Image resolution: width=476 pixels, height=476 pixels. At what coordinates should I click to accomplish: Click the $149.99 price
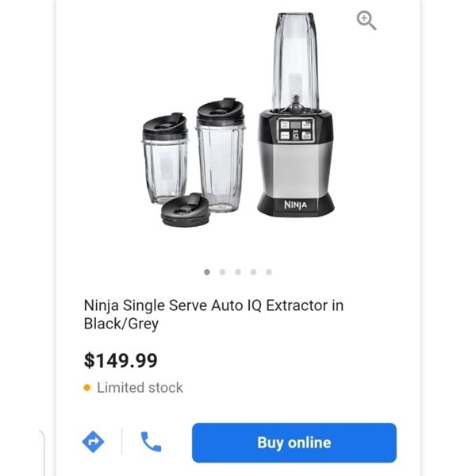point(121,360)
